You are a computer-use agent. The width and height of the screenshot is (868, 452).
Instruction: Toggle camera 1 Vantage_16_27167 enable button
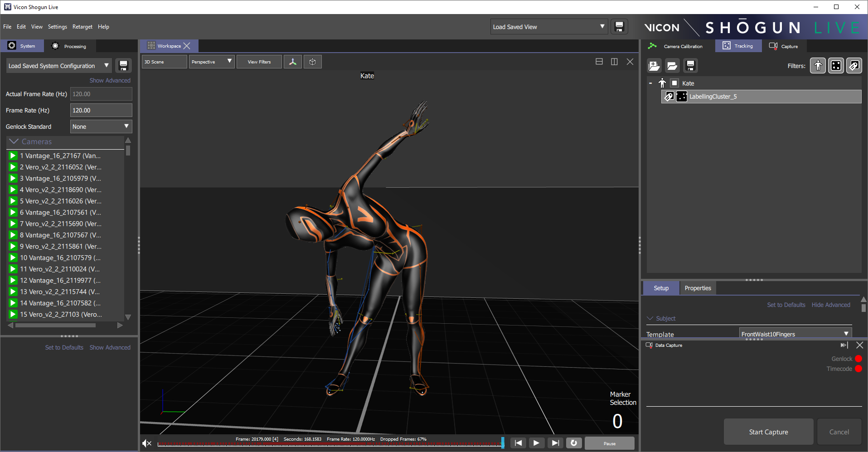tap(13, 156)
